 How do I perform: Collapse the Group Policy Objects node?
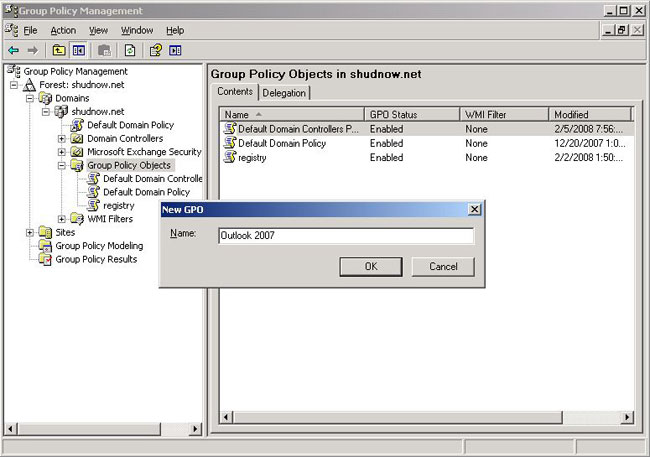coord(62,165)
